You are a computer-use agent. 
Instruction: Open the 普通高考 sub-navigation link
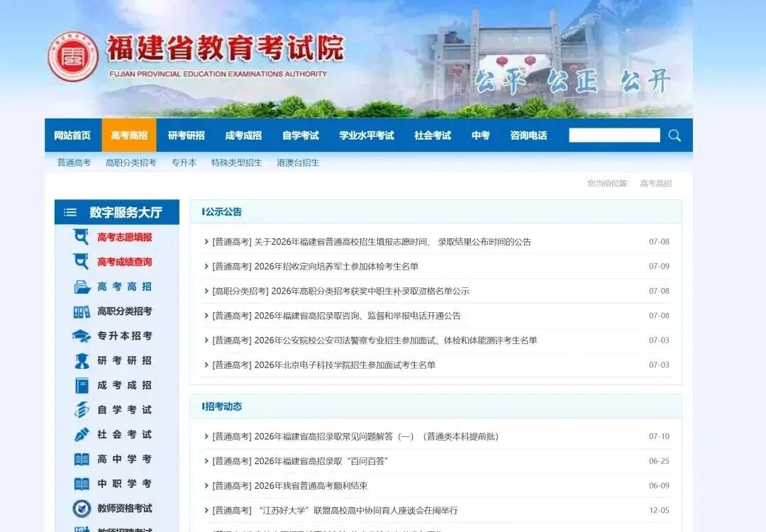(x=74, y=162)
